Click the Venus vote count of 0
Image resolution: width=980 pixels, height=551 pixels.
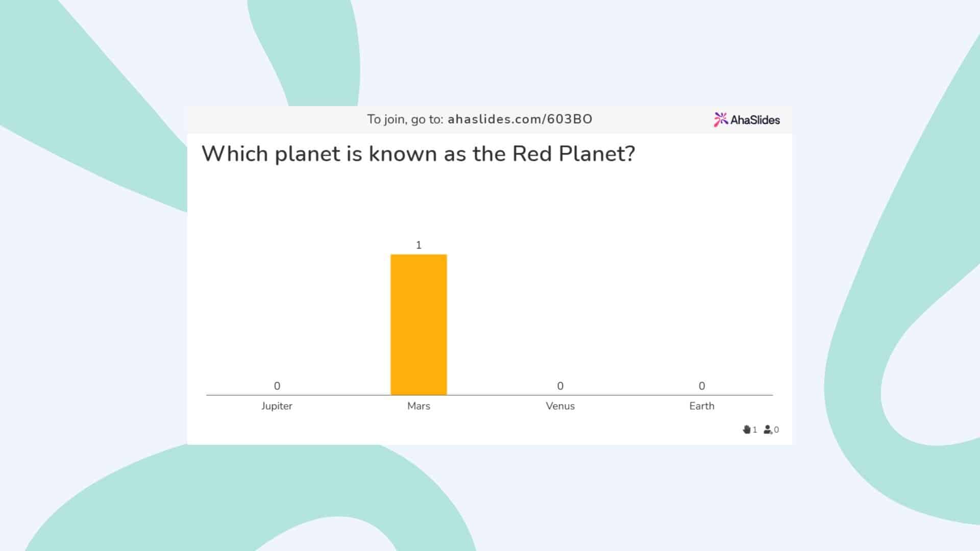pyautogui.click(x=560, y=386)
